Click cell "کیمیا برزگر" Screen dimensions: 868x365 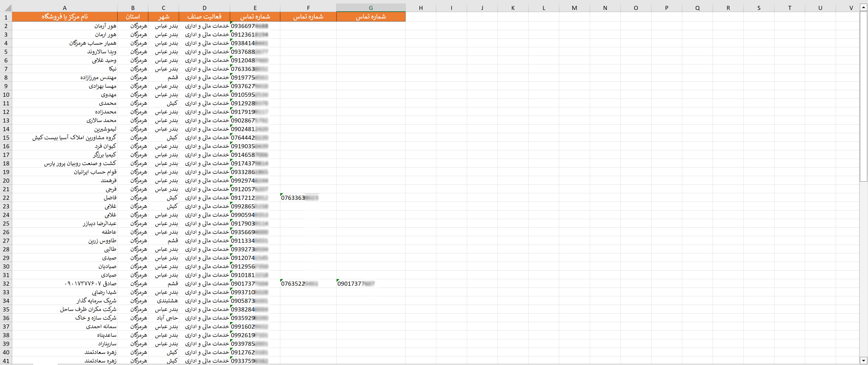[65, 155]
